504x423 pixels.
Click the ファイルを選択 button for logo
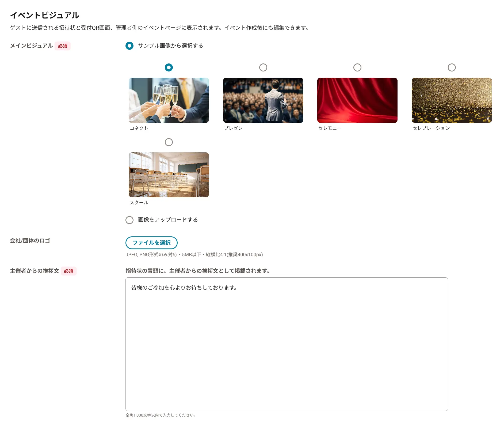[151, 243]
